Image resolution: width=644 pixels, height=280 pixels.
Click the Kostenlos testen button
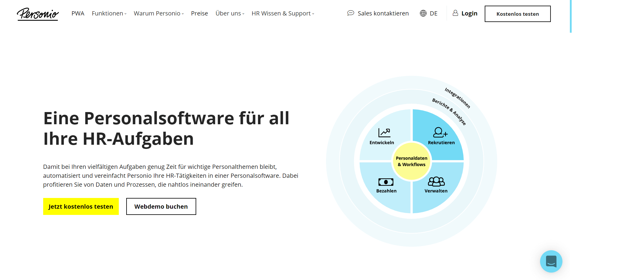[x=517, y=14]
